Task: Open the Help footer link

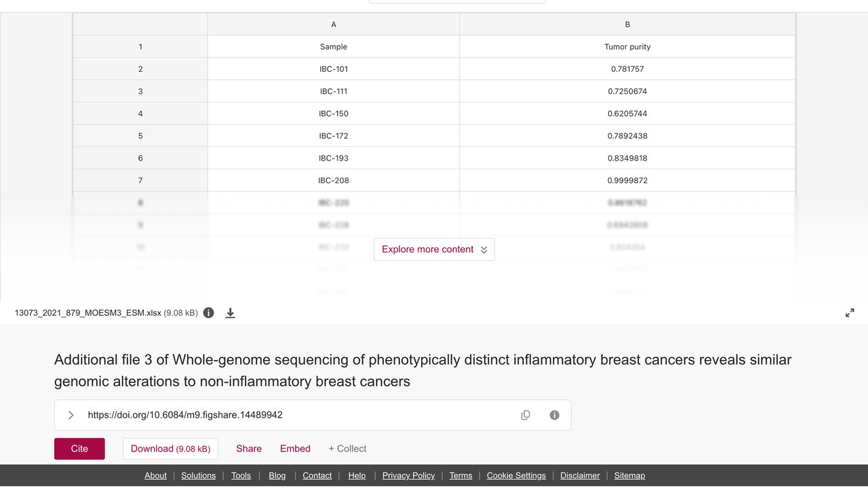Action: (357, 476)
